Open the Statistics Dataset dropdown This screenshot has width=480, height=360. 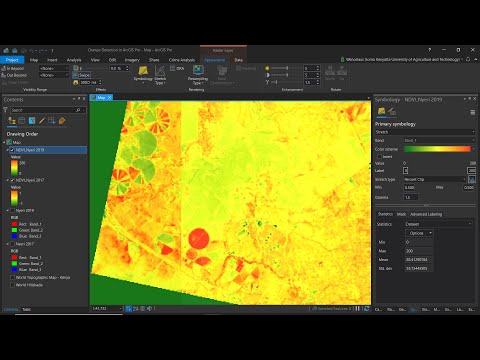click(x=438, y=224)
